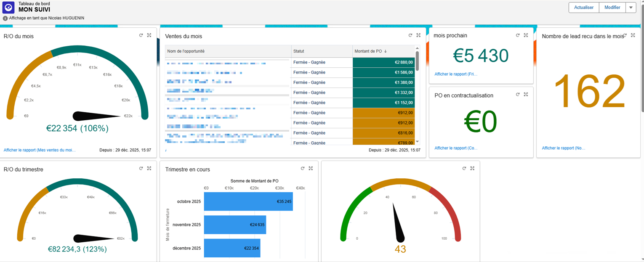Click the page vertical scrollbar thumb
644x262 pixels.
[x=642, y=58]
